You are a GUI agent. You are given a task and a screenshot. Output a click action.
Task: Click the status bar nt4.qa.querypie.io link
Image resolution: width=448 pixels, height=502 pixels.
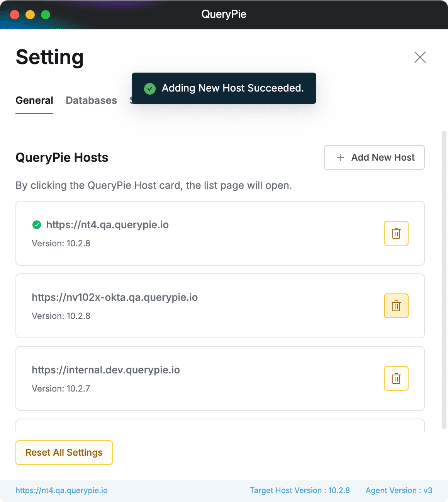point(61,490)
